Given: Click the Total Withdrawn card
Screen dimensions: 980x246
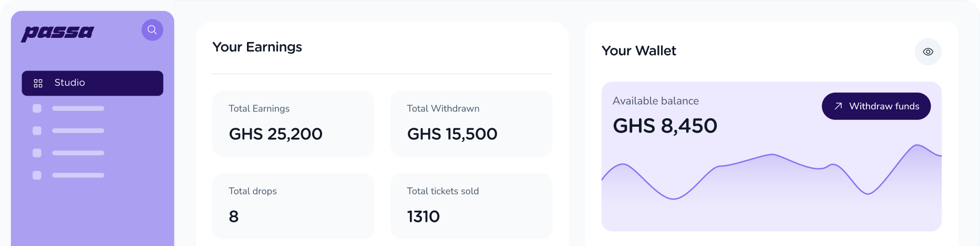Looking at the screenshot, I should tap(471, 124).
